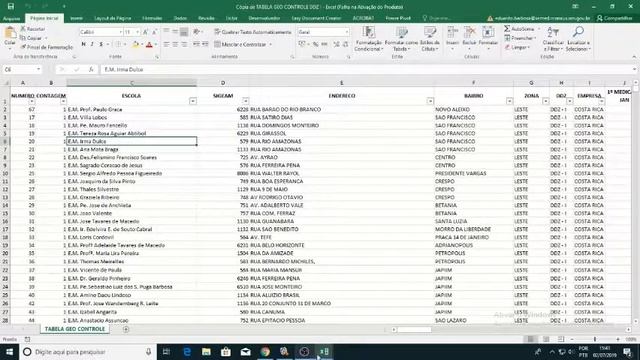Click the Preencher button

click(x=519, y=38)
